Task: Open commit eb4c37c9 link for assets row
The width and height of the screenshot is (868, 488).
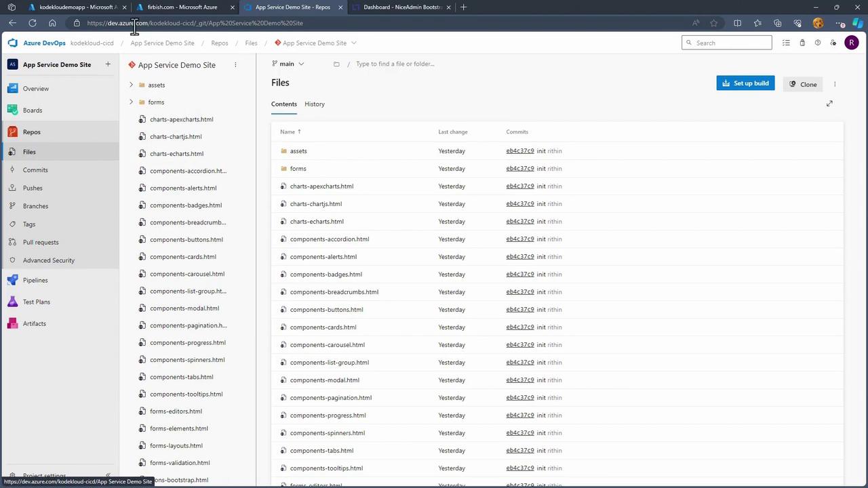Action: [x=520, y=150]
